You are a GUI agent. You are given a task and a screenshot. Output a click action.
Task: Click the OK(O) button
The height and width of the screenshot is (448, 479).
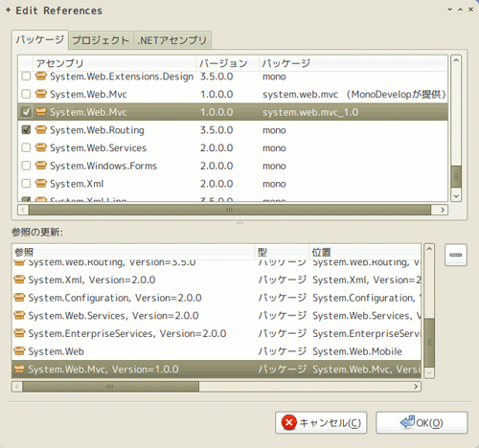tap(422, 422)
